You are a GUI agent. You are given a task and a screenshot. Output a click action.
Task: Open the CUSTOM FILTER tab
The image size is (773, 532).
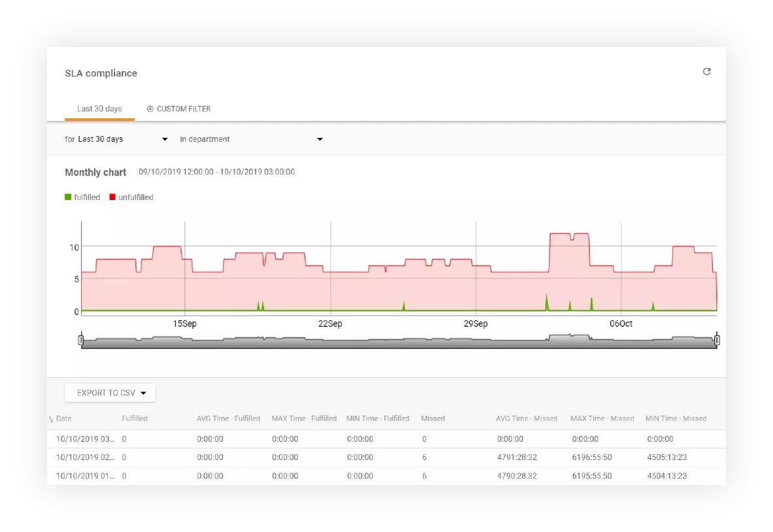pos(184,108)
